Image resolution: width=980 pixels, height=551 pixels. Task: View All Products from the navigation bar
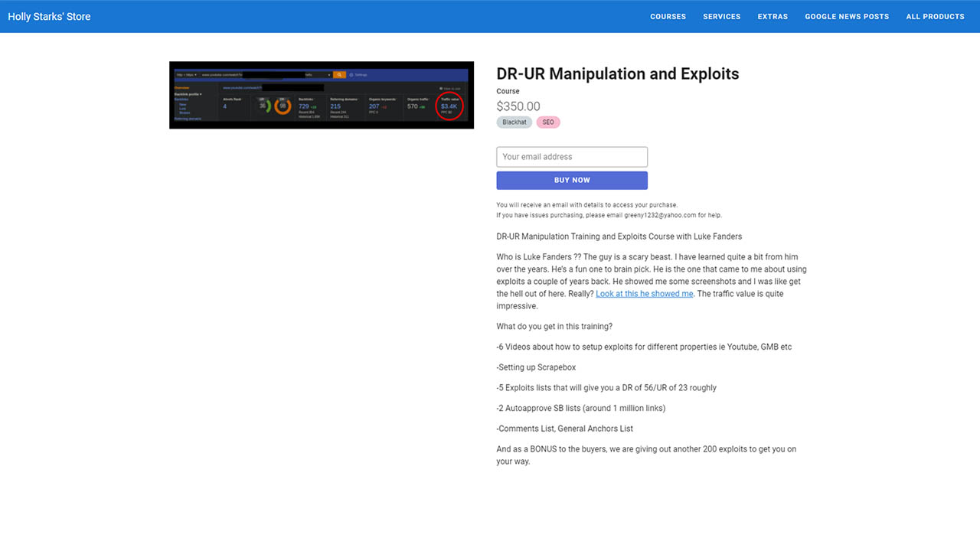coord(935,17)
